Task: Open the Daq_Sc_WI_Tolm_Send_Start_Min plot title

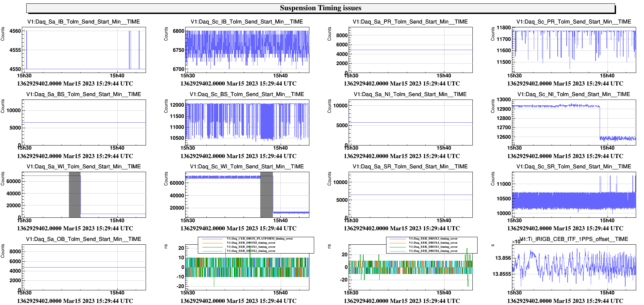Action: (x=247, y=167)
